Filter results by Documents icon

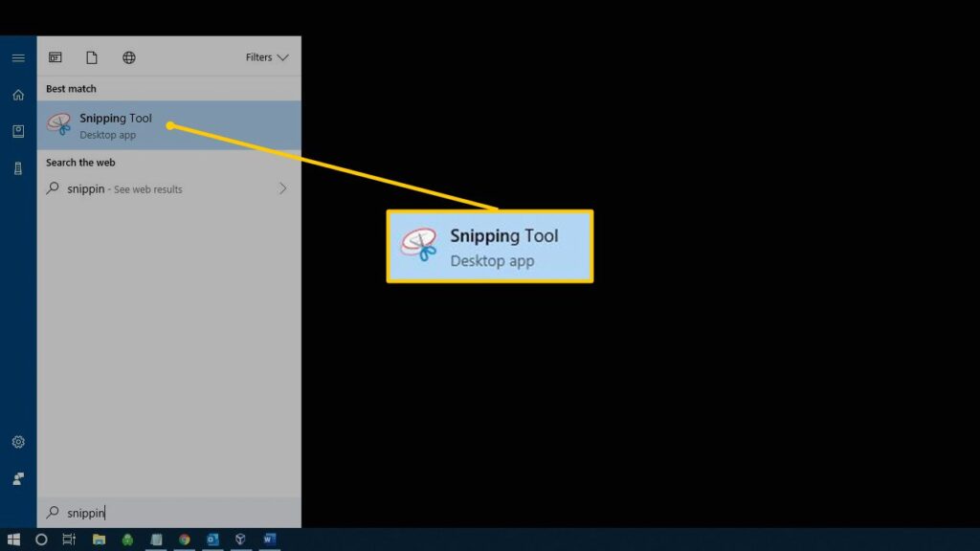[92, 57]
